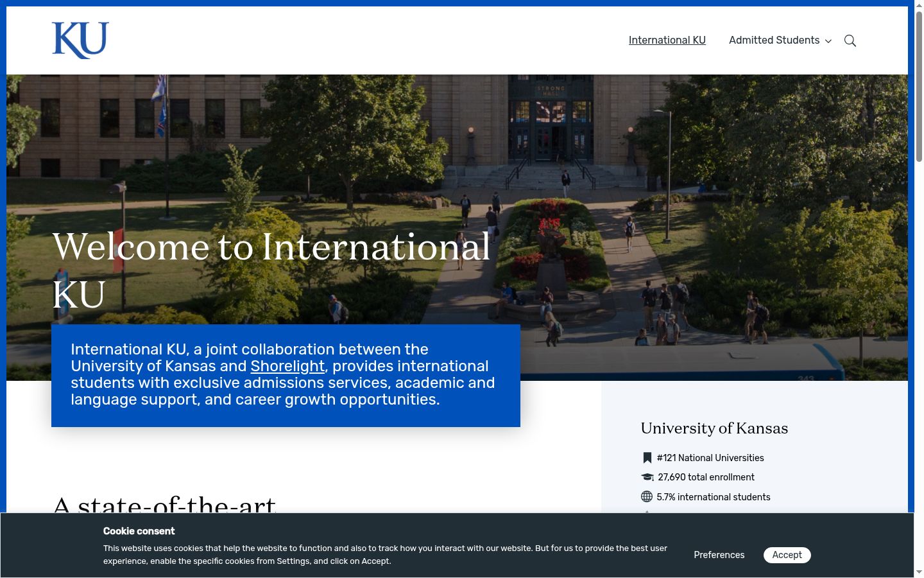Click the 'Welcome to International KU' heading
This screenshot has width=924, height=578.
[271, 270]
